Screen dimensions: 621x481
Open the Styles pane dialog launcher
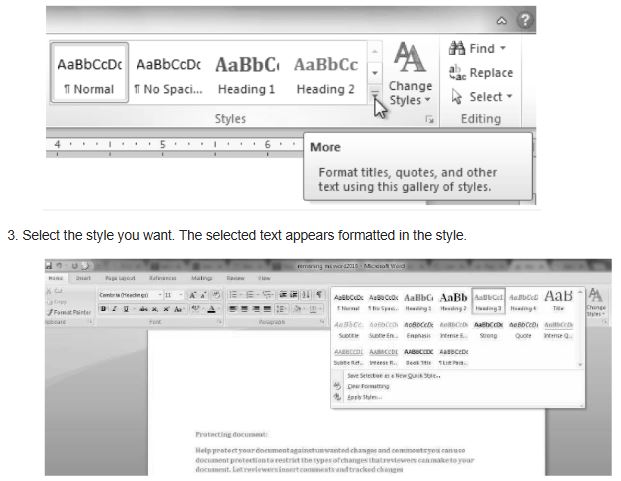tap(429, 119)
